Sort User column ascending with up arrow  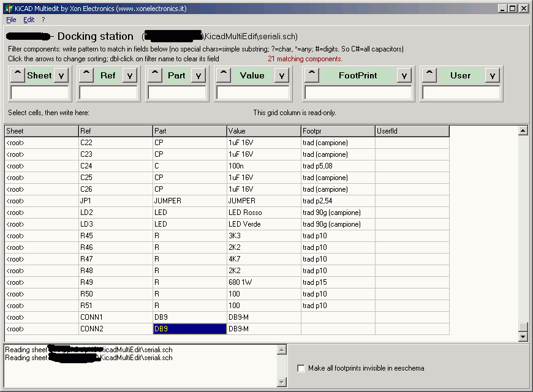(429, 75)
